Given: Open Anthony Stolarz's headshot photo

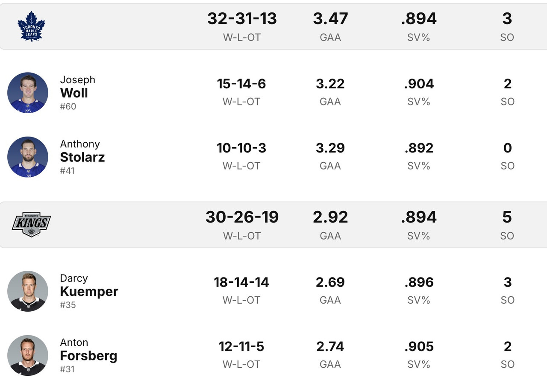Looking at the screenshot, I should tap(28, 157).
